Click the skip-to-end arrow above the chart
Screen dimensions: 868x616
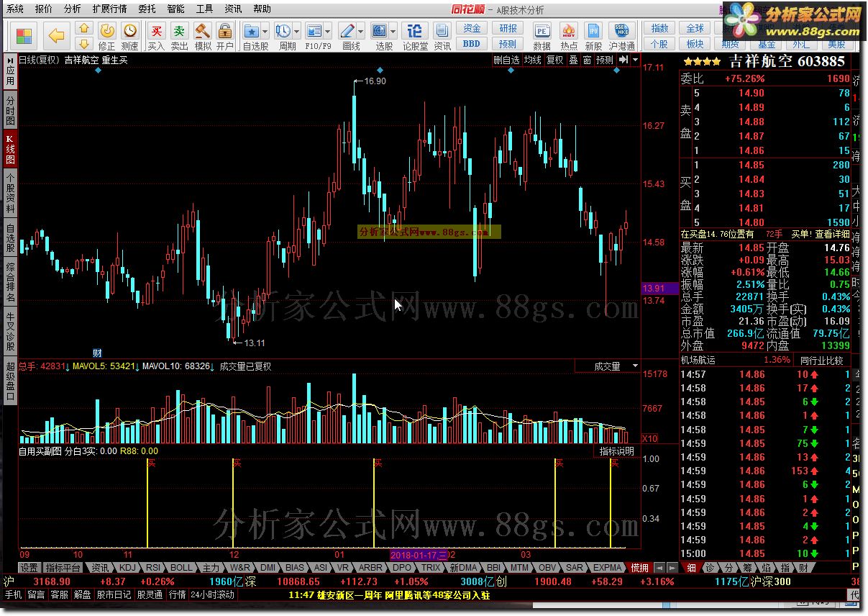click(x=623, y=60)
